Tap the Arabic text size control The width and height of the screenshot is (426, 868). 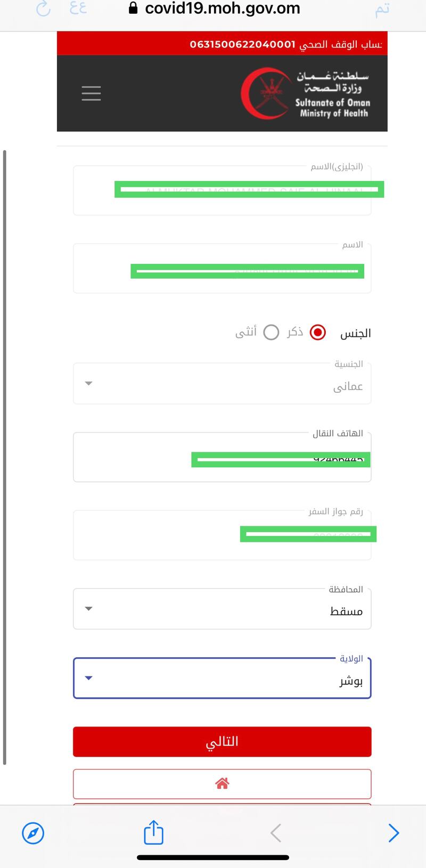78,9
